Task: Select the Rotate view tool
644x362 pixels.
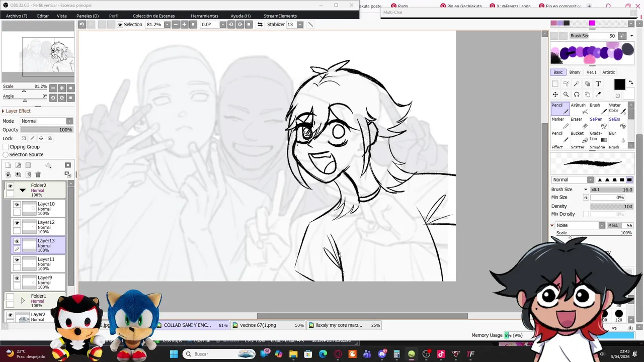Action: click(x=577, y=95)
